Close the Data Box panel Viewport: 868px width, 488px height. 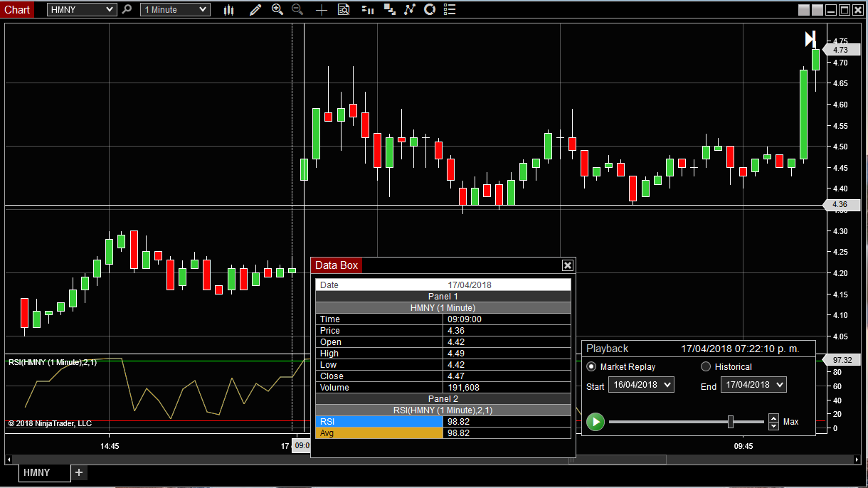(x=568, y=265)
